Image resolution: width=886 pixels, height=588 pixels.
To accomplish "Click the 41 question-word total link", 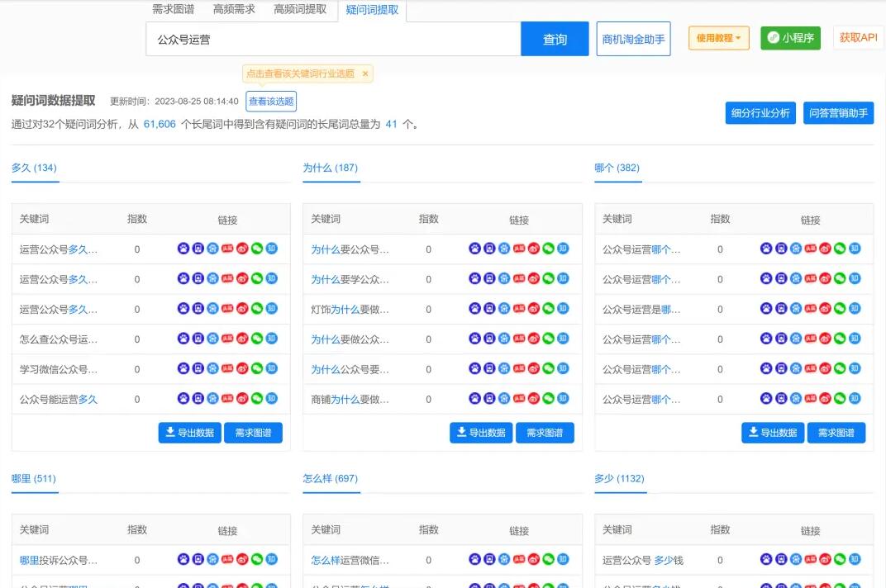I will click(x=391, y=124).
